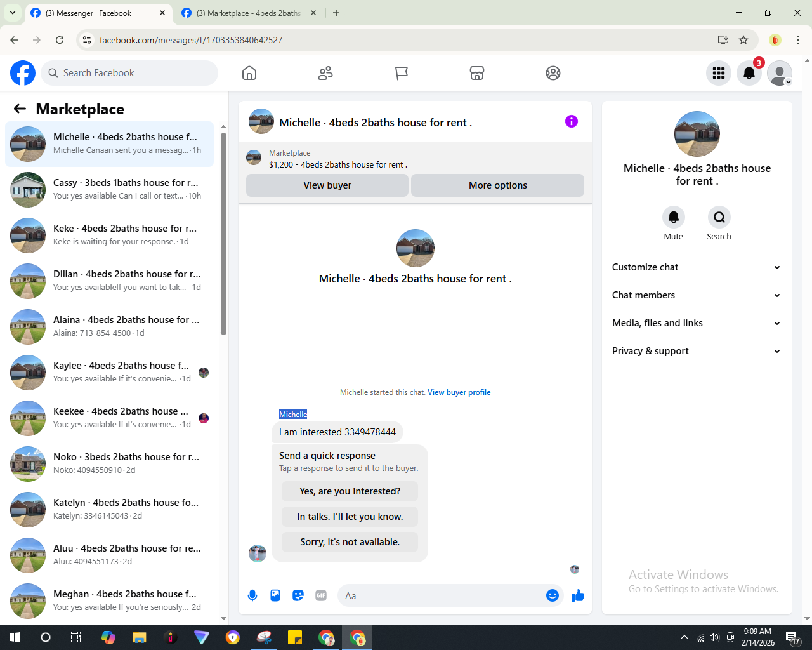Click More options button
The height and width of the screenshot is (650, 812).
tap(498, 185)
